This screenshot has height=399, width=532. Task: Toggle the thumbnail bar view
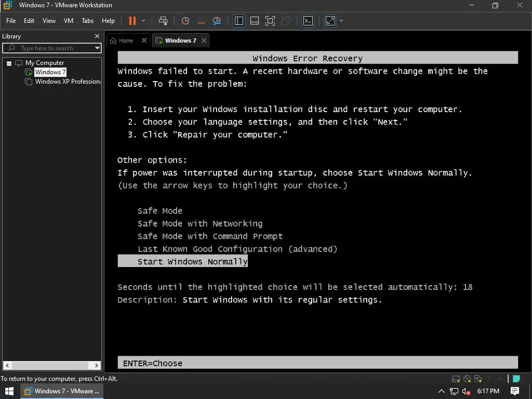coord(255,21)
